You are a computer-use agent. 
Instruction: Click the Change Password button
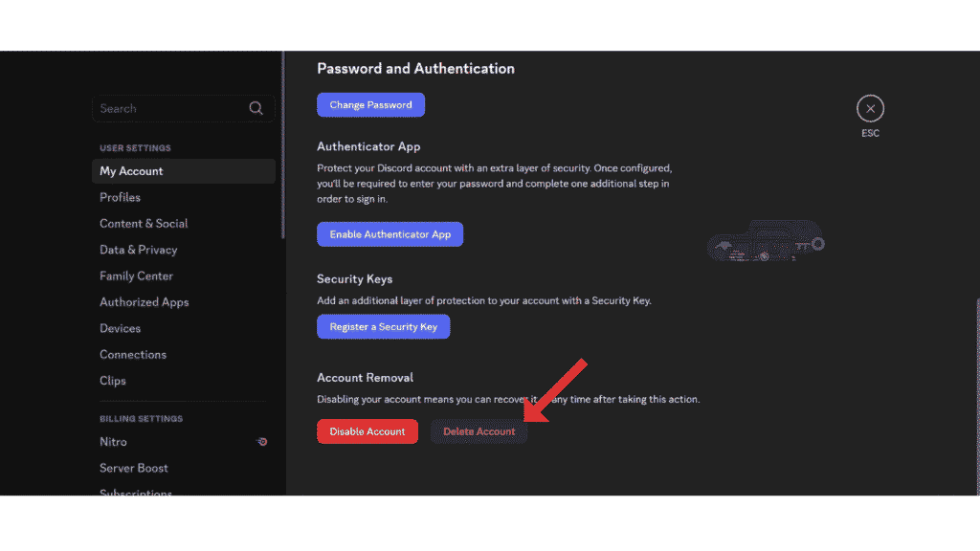[370, 104]
